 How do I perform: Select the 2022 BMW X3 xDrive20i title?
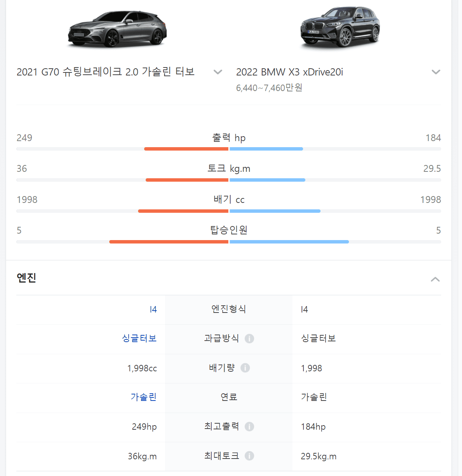click(x=289, y=72)
